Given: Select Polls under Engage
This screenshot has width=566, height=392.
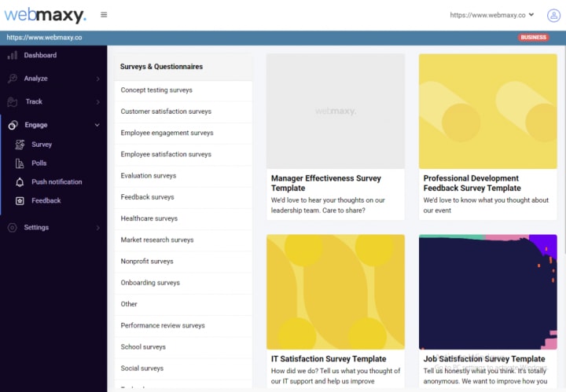Looking at the screenshot, I should (x=39, y=163).
